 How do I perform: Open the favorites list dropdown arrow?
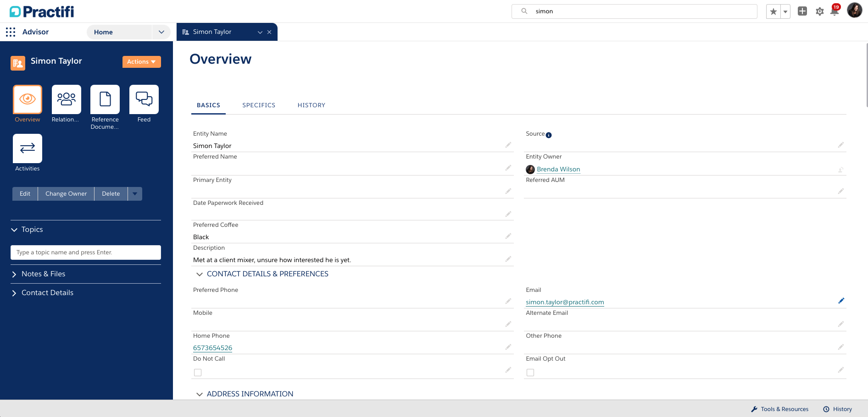[785, 11]
